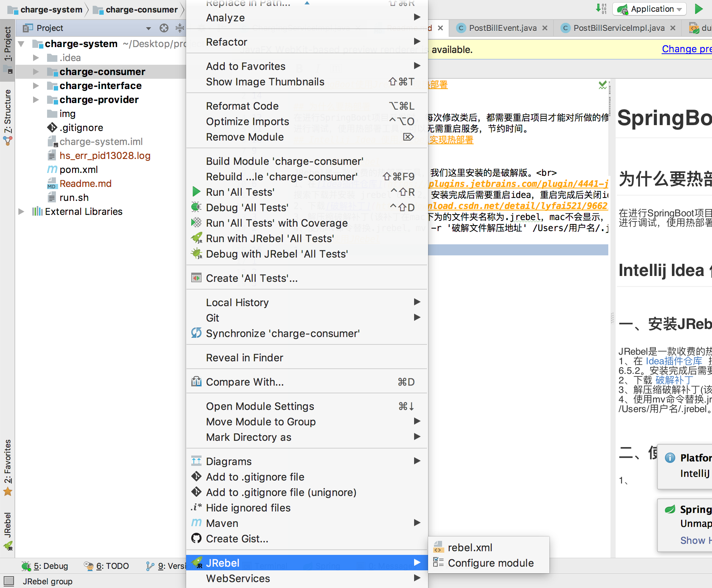Select Configure module in JRebel submenu
Screen dimensions: 712x588
(x=489, y=563)
